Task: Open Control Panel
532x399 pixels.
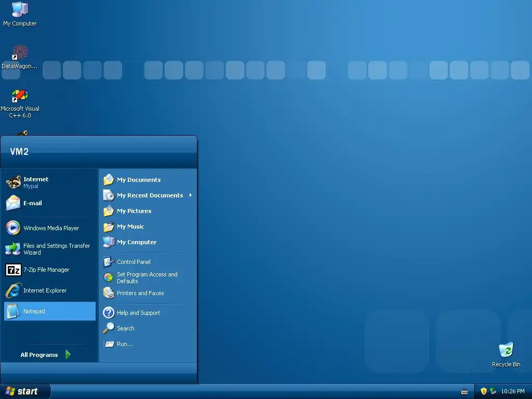Action: click(148, 262)
